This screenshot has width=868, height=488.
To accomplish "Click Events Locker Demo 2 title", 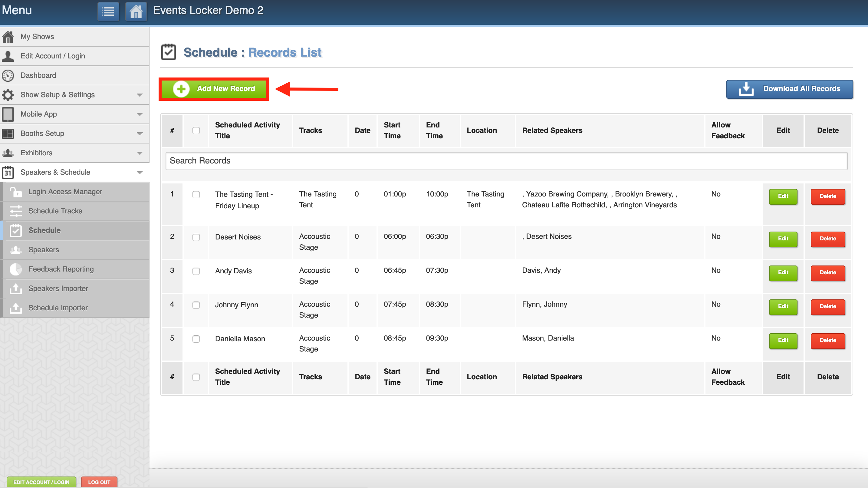I will (x=208, y=11).
